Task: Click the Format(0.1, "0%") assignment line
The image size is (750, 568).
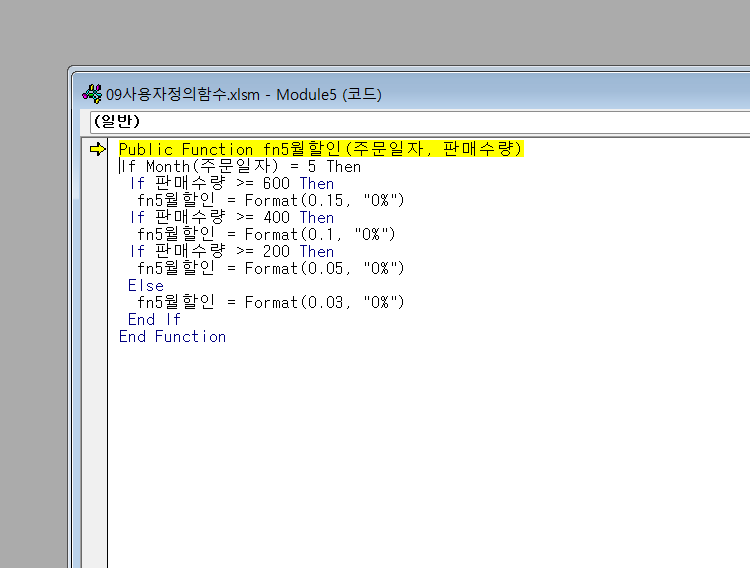Action: (266, 234)
